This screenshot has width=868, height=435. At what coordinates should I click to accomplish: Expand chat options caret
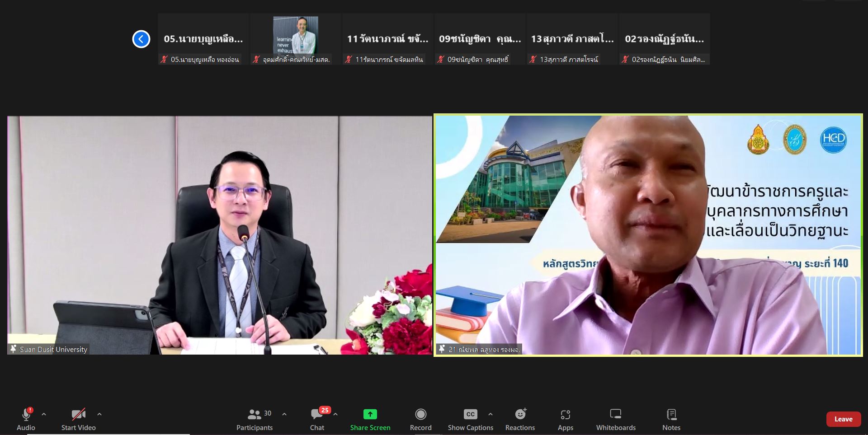pos(335,414)
